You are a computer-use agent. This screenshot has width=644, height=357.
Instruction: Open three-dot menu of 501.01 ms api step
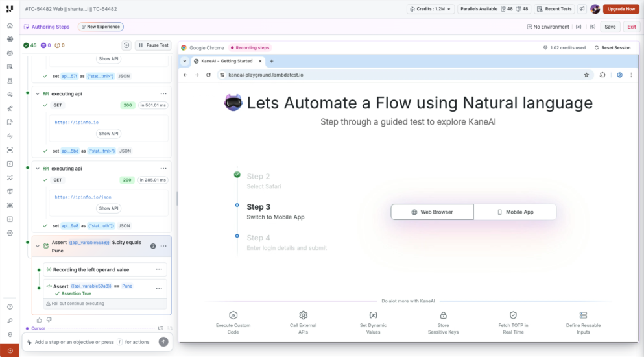pyautogui.click(x=163, y=93)
